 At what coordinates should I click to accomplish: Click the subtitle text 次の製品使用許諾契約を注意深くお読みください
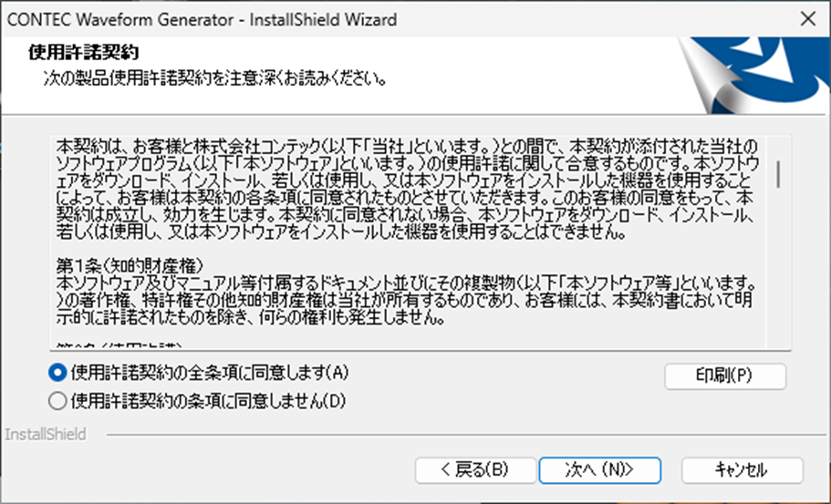[214, 79]
